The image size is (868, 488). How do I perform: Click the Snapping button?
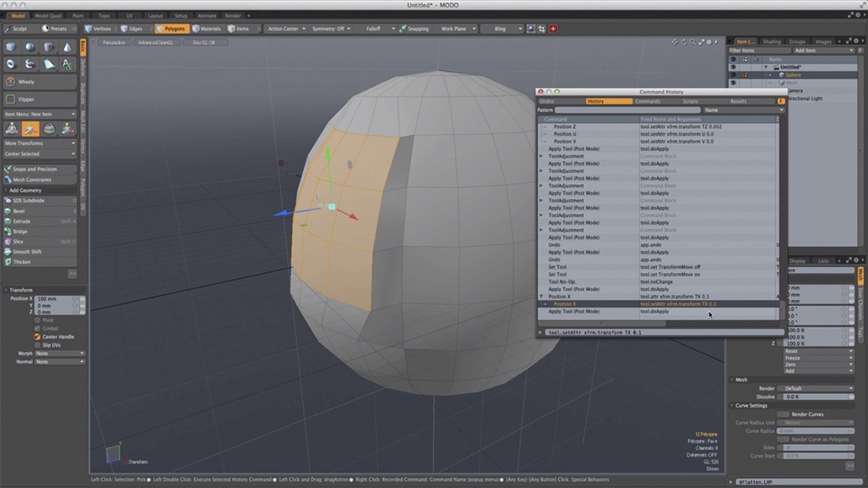coord(414,28)
